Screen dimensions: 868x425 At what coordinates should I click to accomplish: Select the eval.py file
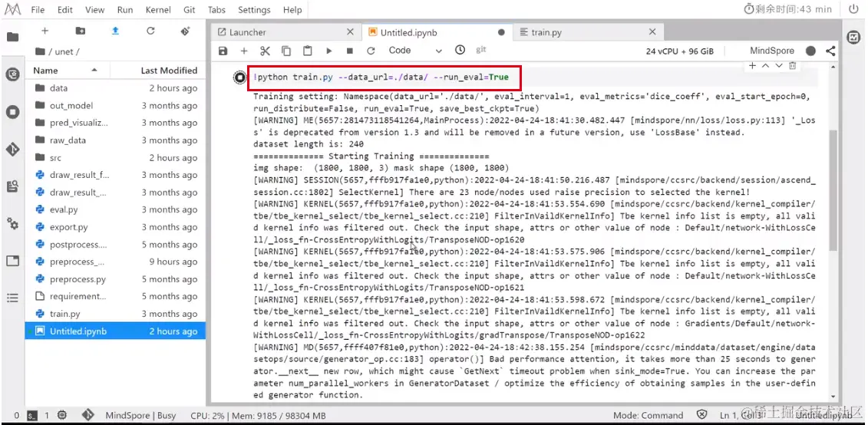(116, 209)
